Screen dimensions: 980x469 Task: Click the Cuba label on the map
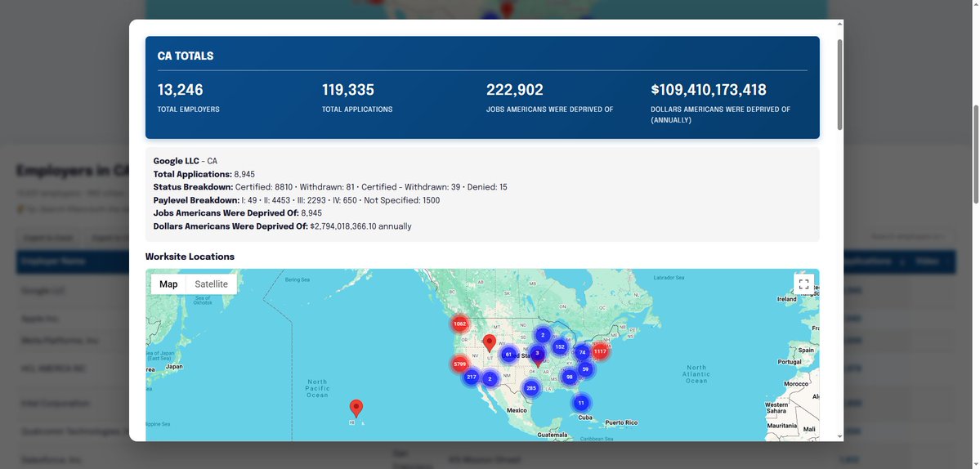(585, 418)
